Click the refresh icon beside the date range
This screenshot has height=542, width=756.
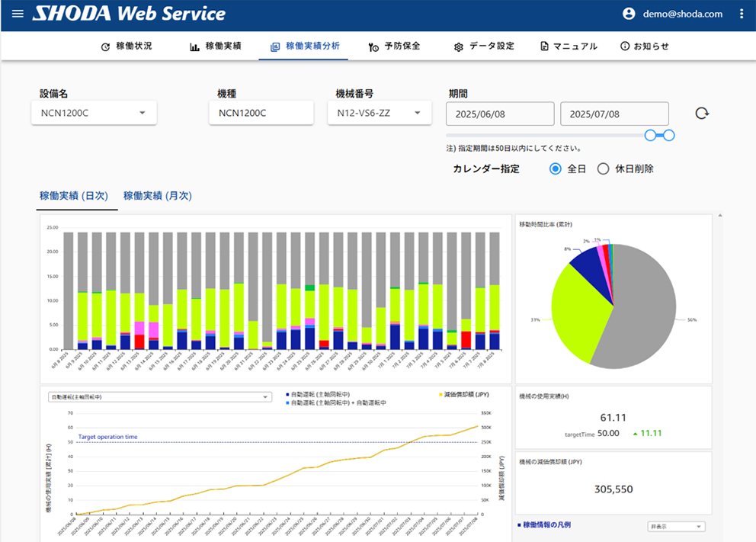pyautogui.click(x=702, y=114)
